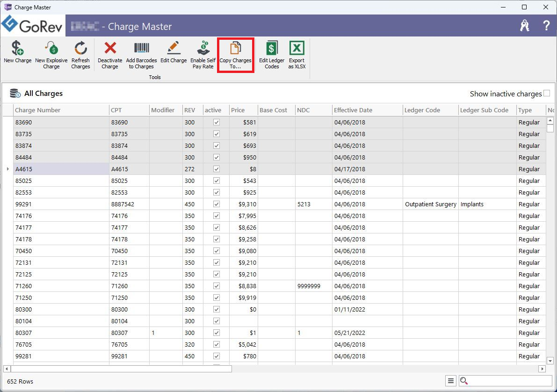
Task: Click the help question mark icon
Action: click(x=546, y=26)
